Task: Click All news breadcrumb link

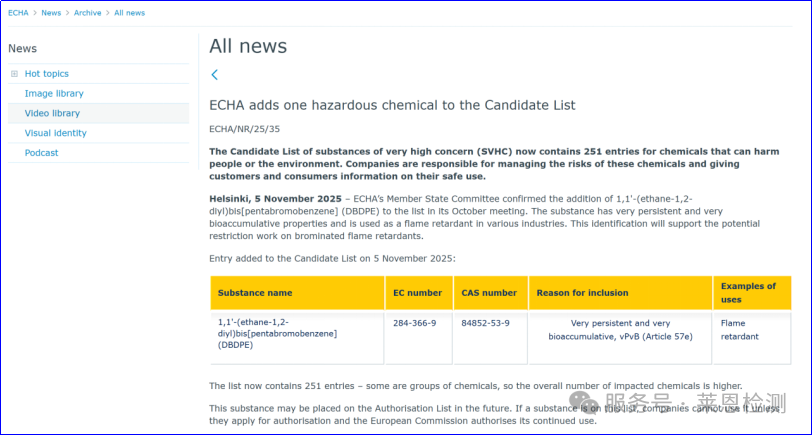Action: pos(129,13)
